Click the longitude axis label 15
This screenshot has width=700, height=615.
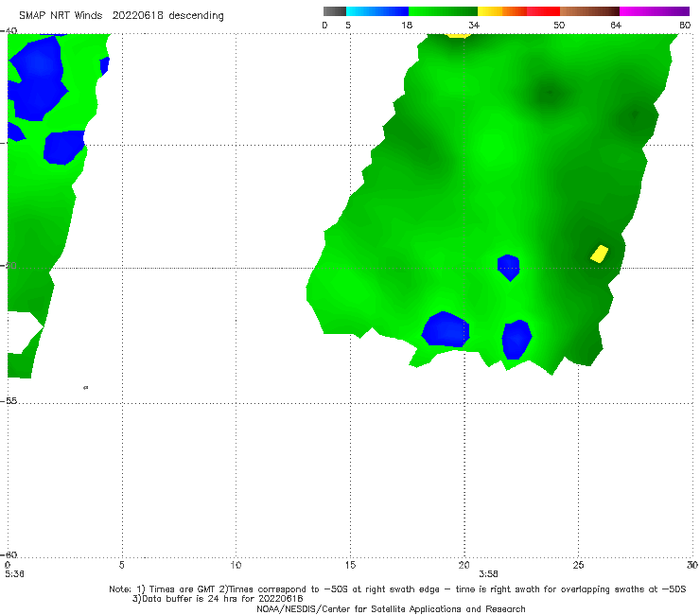(350, 566)
